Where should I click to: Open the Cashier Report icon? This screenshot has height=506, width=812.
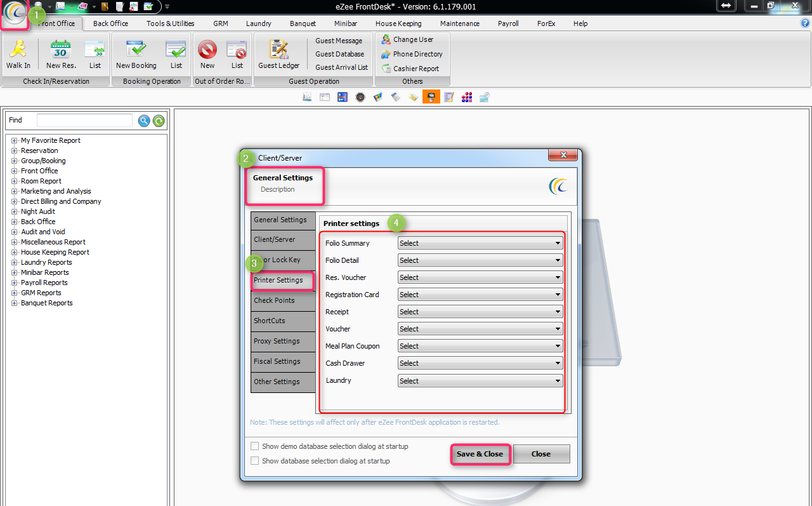(x=386, y=69)
